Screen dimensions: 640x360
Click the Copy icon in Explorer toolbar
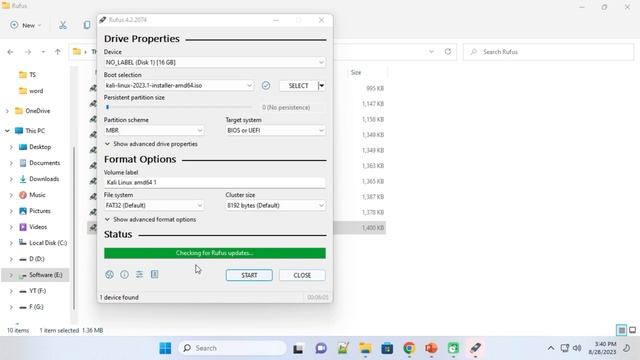87,25
